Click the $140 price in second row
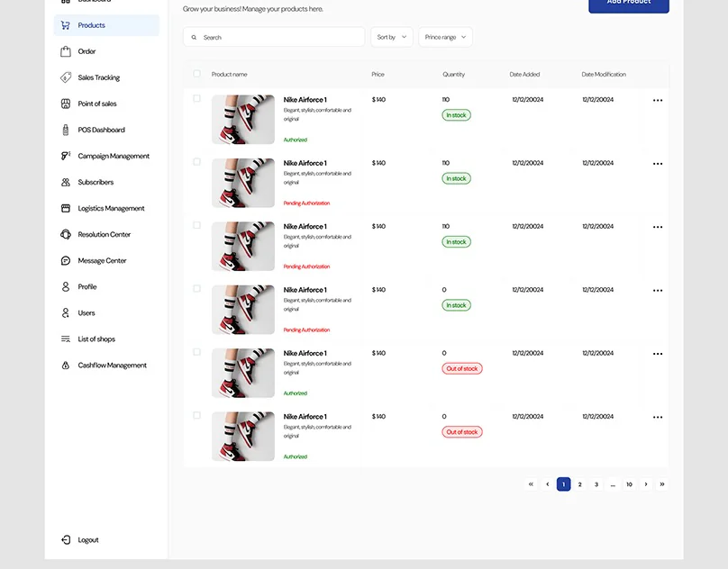The height and width of the screenshot is (569, 728). click(378, 163)
